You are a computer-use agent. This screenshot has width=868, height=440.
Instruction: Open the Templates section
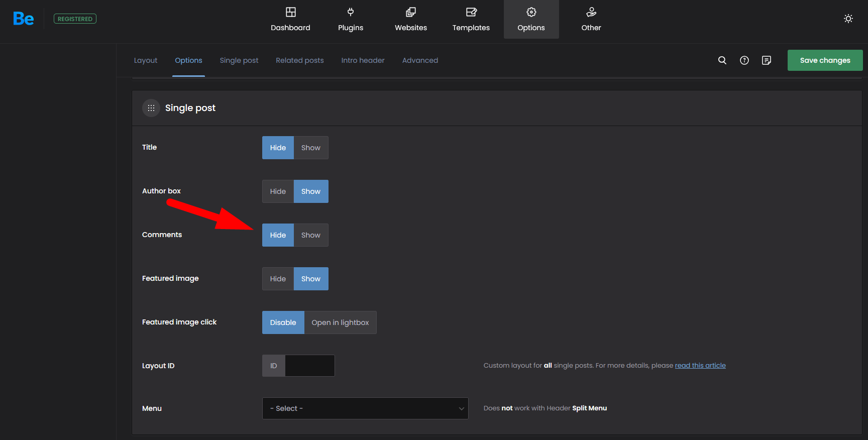pos(471,19)
